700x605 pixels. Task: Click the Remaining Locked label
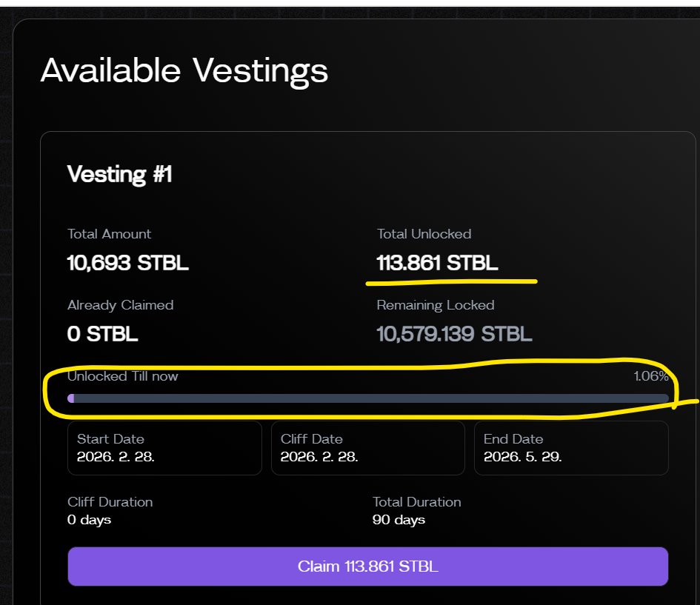pos(436,305)
